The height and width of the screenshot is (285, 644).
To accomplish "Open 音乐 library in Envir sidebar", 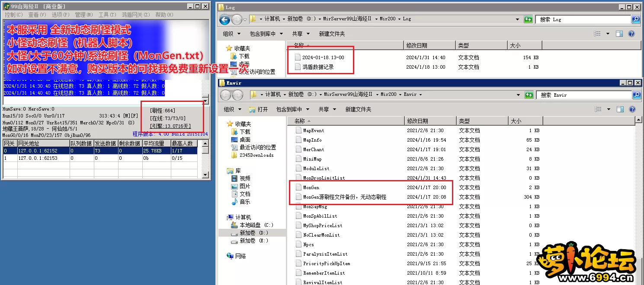I will (245, 202).
